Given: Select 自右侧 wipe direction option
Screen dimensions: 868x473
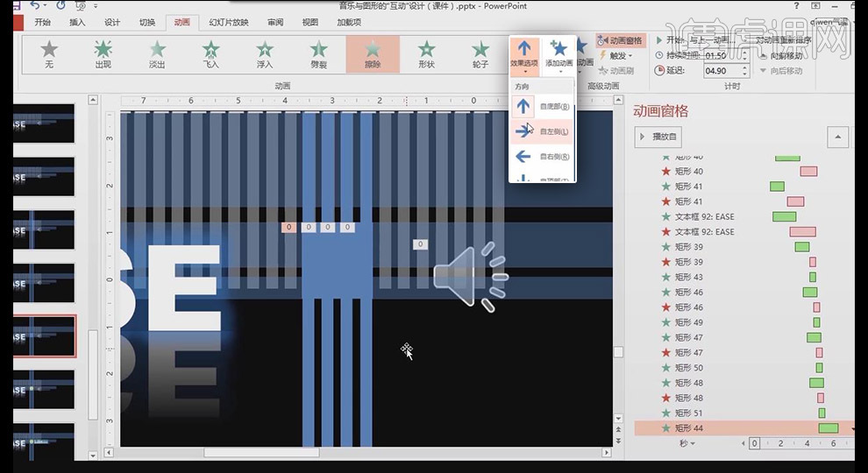Looking at the screenshot, I should point(541,157).
